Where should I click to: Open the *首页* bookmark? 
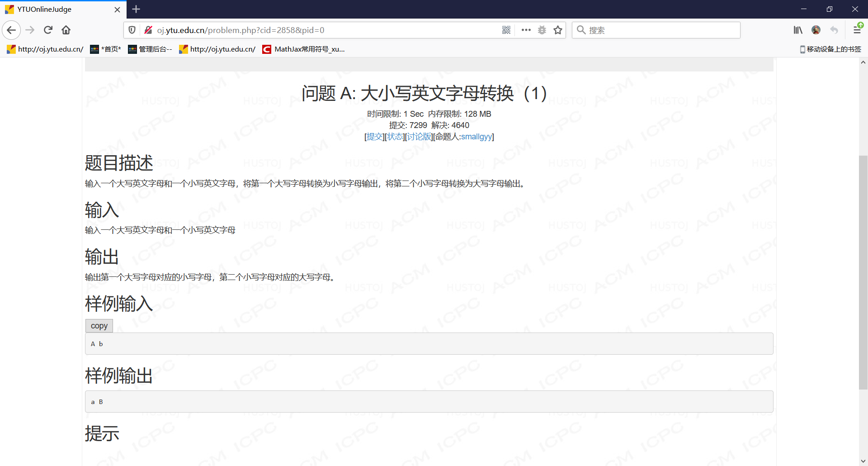pos(106,49)
